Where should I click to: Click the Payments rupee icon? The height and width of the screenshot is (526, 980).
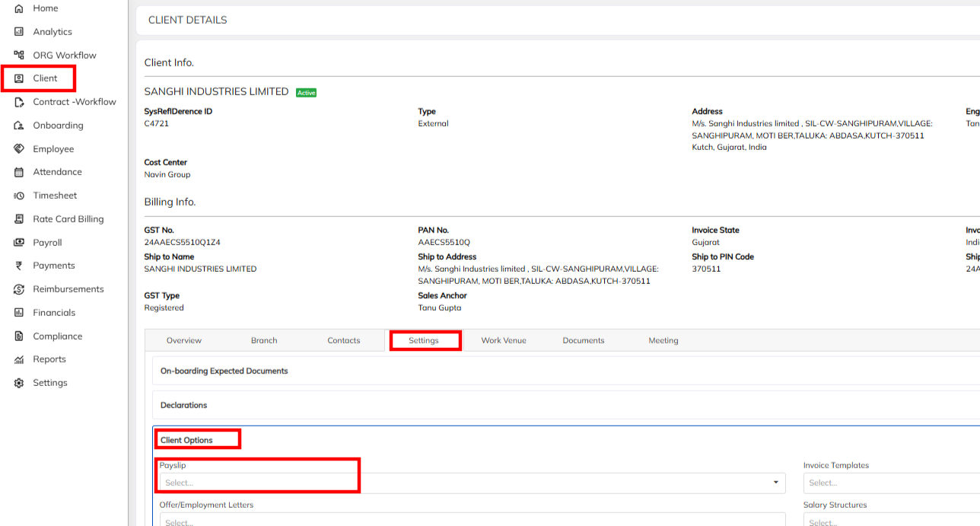(x=19, y=266)
